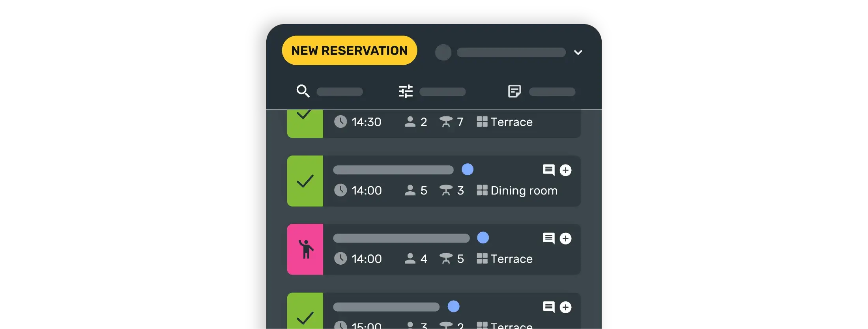
Task: Open comment icon on 15:00 reservation
Action: (548, 307)
